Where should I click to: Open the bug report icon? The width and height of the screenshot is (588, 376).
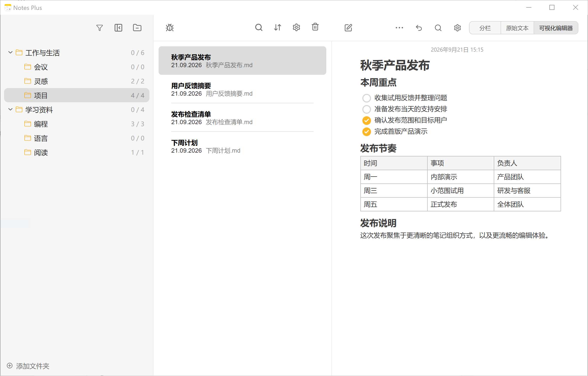(x=170, y=27)
